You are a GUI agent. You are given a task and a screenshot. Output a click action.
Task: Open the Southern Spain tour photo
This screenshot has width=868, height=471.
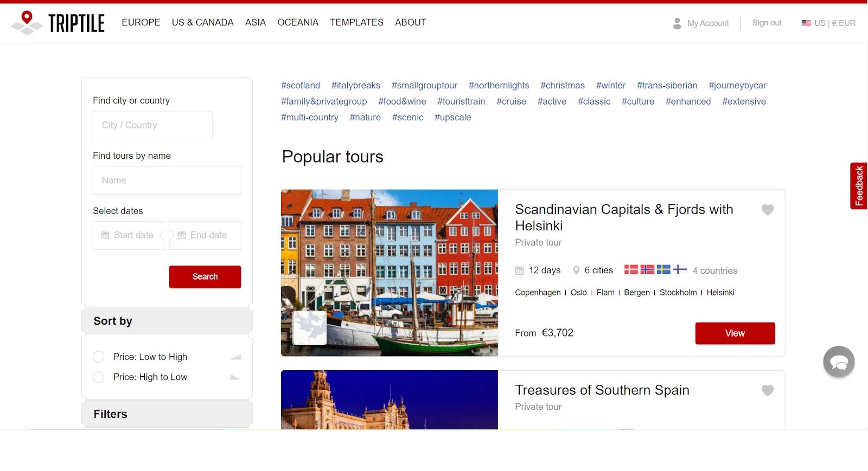coord(390,400)
